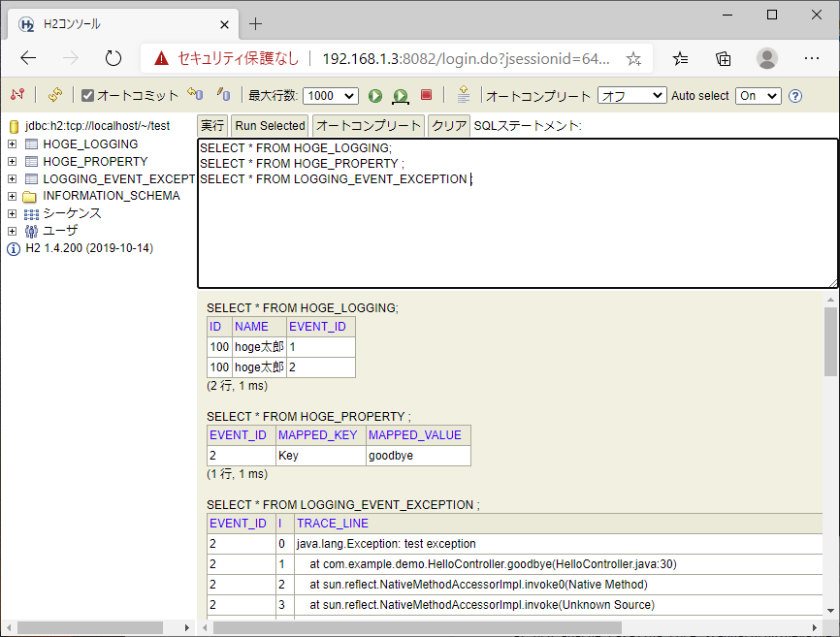
Task: Click the browser reload icon
Action: point(113,58)
